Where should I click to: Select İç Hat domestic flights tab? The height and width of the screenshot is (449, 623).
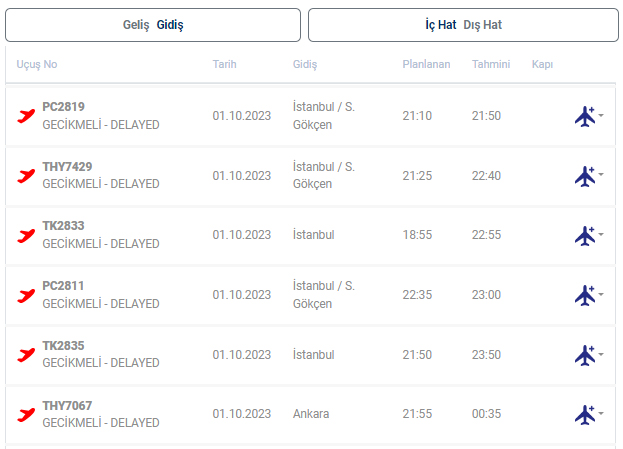pos(440,25)
